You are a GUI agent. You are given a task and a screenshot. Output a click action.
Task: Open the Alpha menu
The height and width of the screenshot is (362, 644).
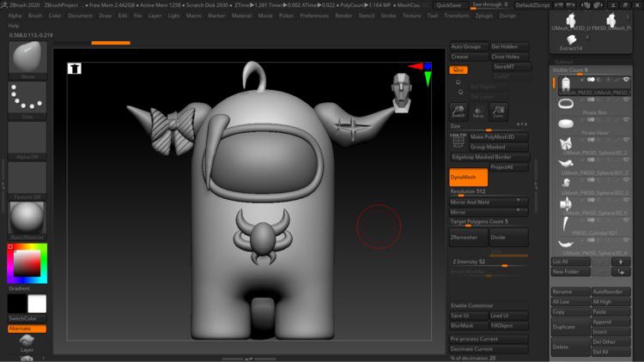[x=15, y=15]
